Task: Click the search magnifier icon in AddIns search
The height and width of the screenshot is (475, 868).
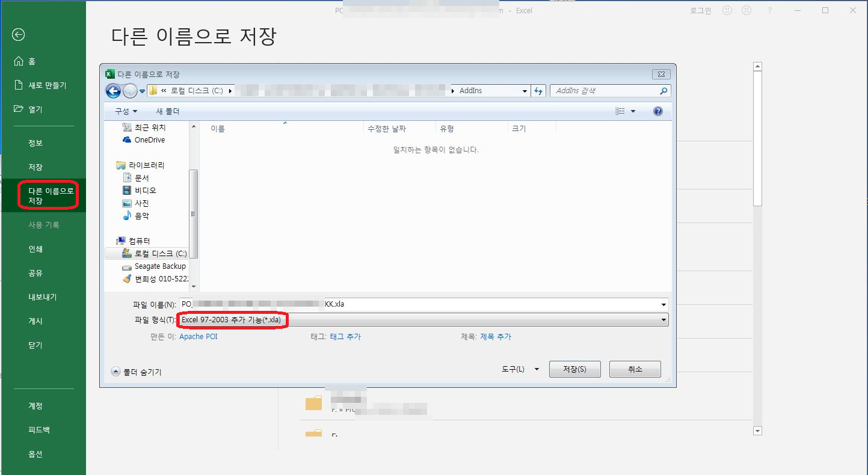Action: [x=663, y=91]
